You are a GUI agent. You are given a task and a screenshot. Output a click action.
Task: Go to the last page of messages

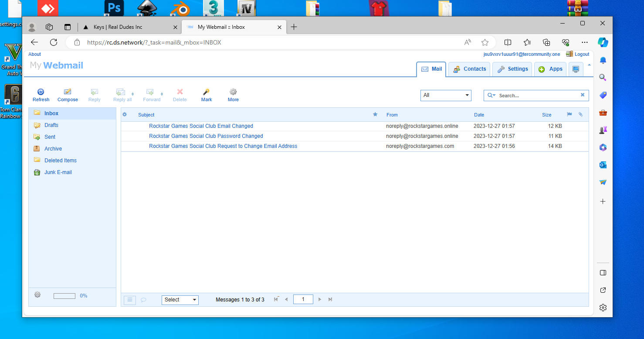(330, 299)
